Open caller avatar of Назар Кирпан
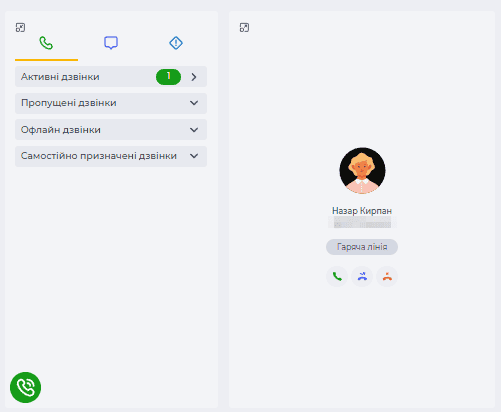The image size is (501, 412). click(362, 171)
